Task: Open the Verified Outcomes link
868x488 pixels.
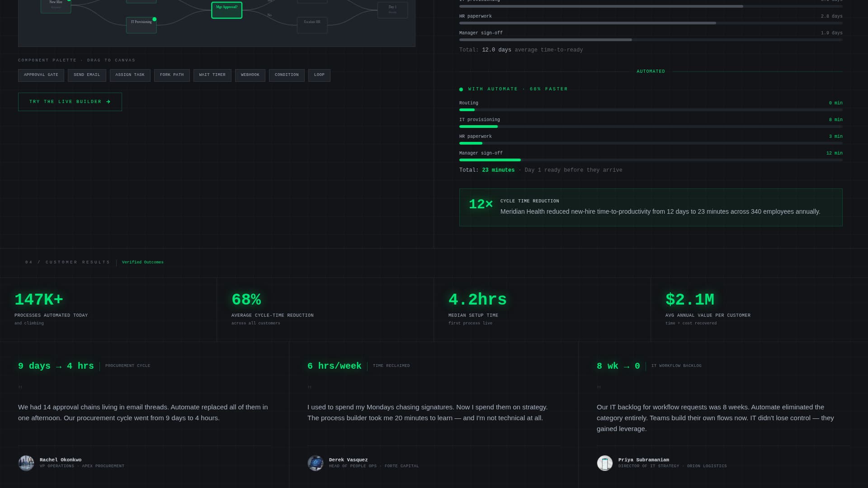Action: pyautogui.click(x=143, y=262)
